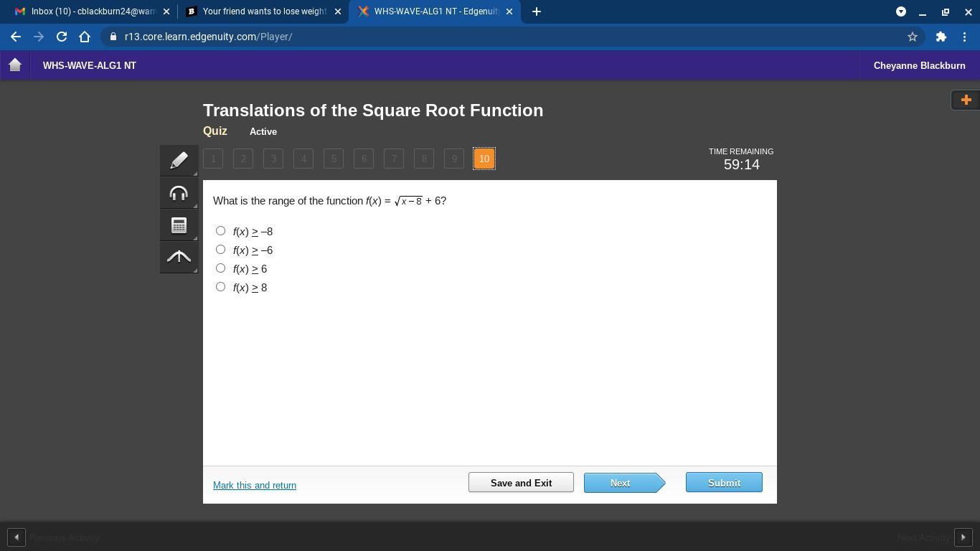Bookmark this page with the star icon
The width and height of the screenshot is (980, 551).
(x=913, y=37)
